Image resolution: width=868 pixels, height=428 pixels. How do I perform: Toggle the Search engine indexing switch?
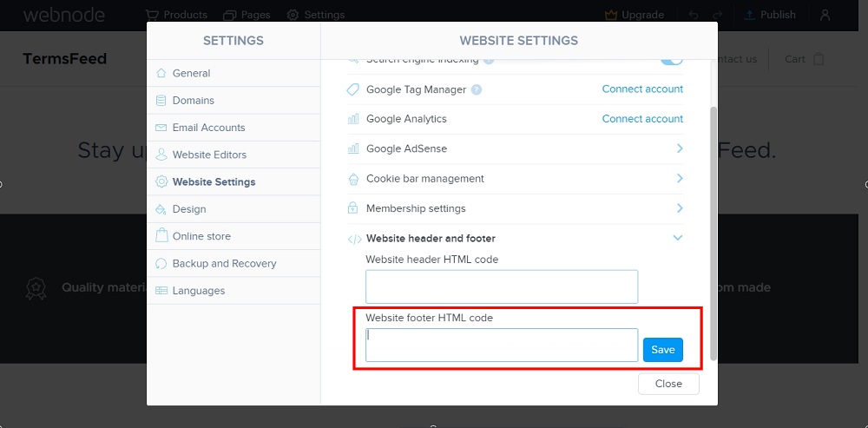[672, 61]
